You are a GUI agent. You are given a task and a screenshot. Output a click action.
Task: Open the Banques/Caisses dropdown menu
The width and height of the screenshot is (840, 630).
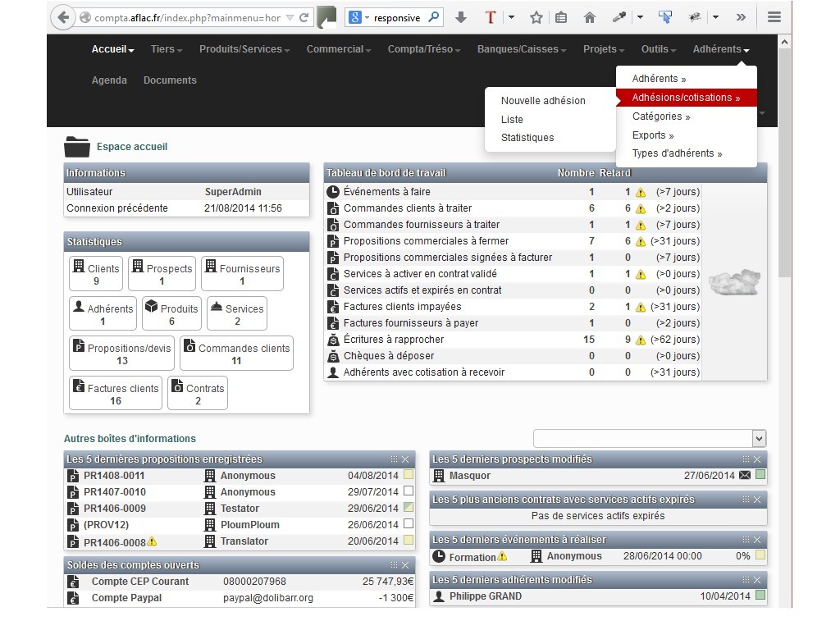point(522,49)
